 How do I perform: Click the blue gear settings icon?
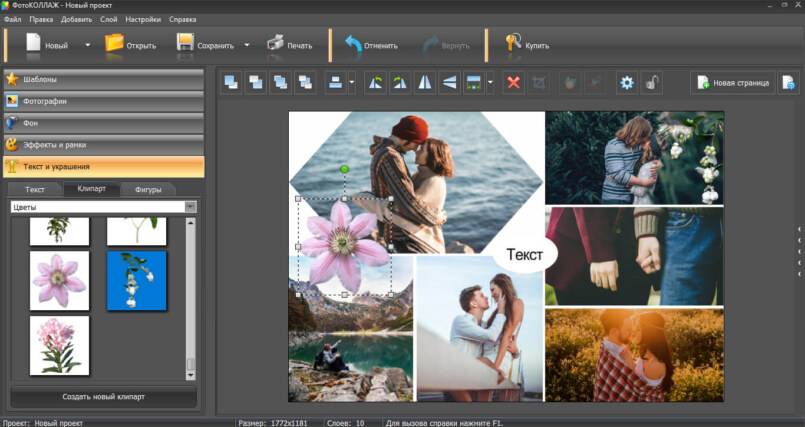tap(627, 83)
